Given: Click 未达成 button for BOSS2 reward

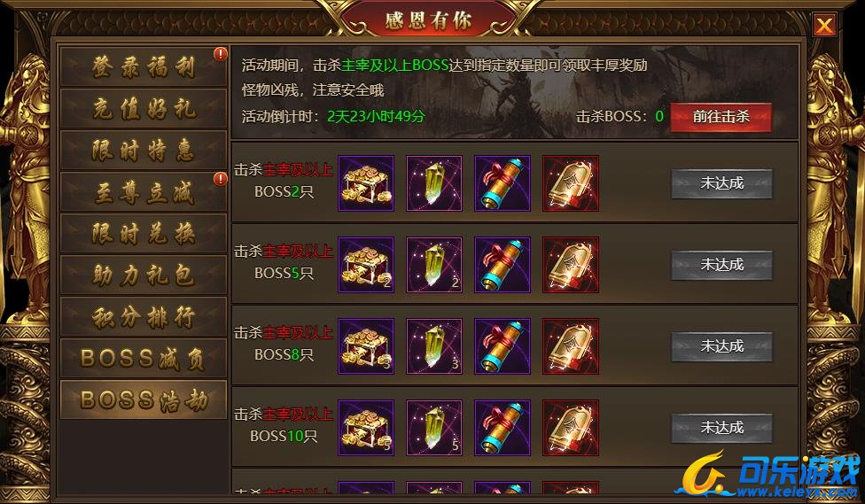Looking at the screenshot, I should (721, 183).
